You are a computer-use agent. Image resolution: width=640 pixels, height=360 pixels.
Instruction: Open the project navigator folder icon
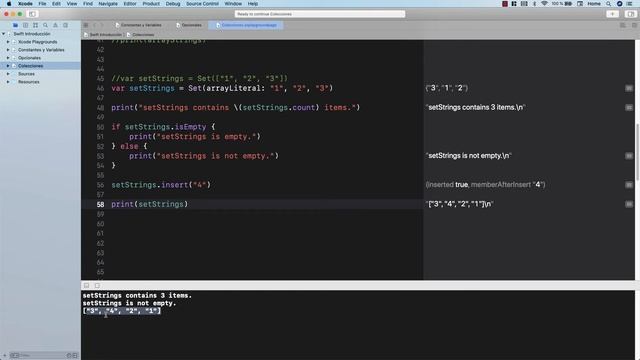click(15, 25)
